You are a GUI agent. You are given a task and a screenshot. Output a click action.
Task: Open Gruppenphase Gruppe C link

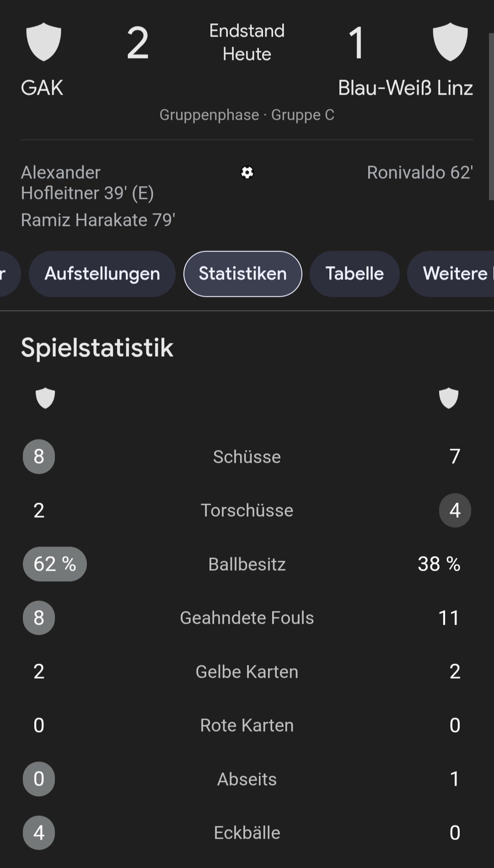pos(247,115)
